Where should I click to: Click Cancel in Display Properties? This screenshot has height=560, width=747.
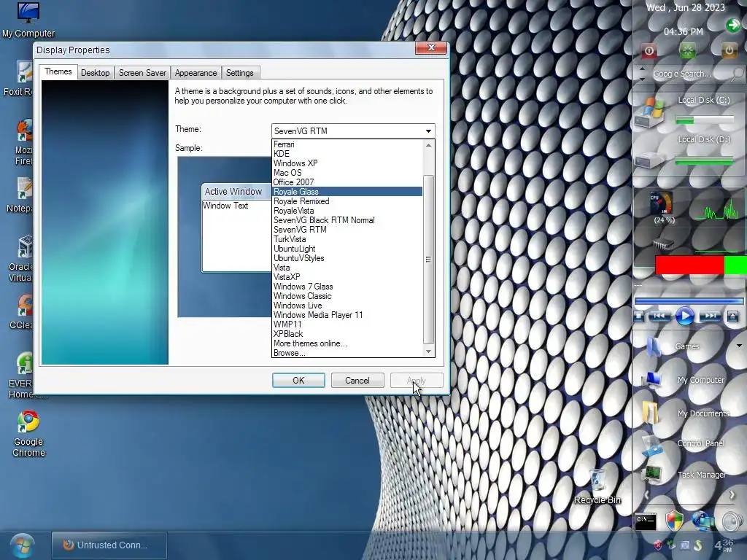357,381
